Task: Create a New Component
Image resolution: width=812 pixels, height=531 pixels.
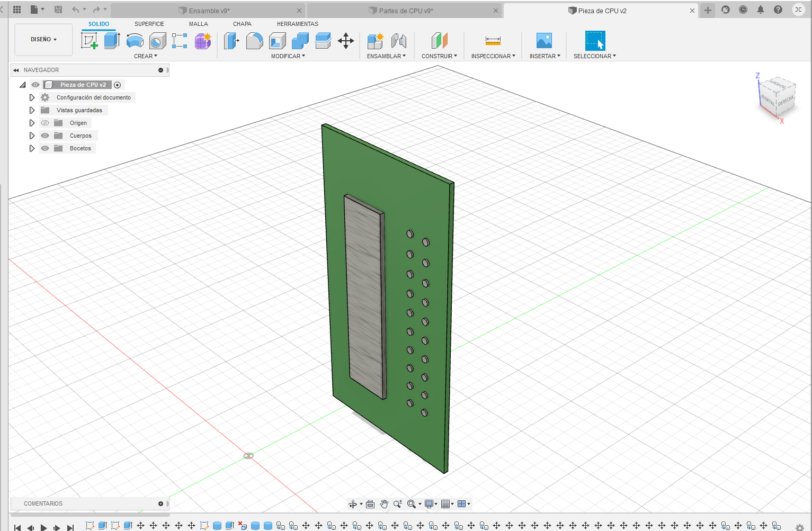Action: [375, 41]
